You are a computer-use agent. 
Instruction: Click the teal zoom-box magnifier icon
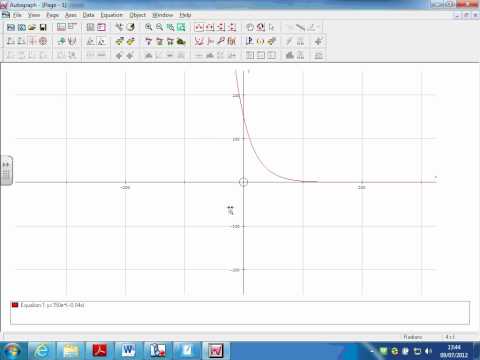click(170, 27)
